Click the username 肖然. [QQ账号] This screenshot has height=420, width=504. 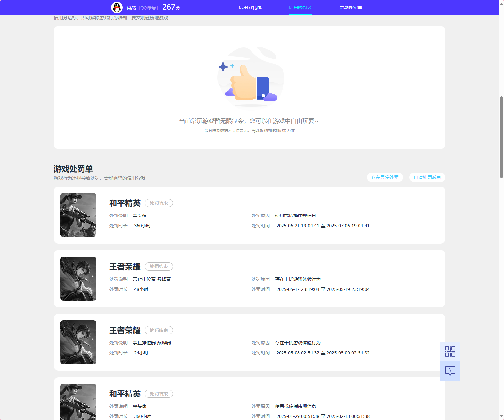click(x=140, y=7)
